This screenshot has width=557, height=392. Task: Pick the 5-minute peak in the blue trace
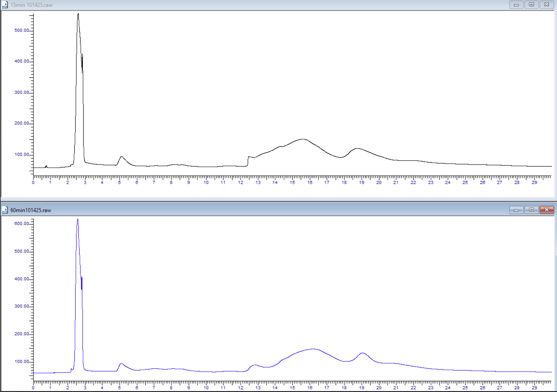pyautogui.click(x=121, y=363)
